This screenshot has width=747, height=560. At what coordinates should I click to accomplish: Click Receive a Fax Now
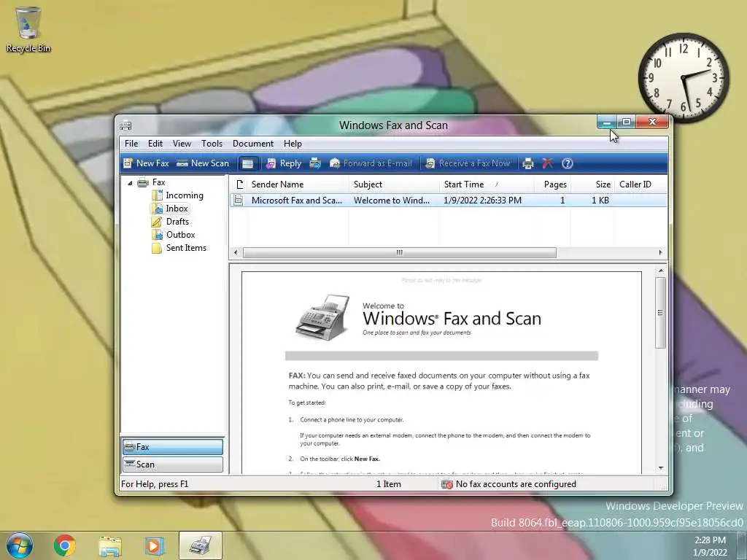(x=468, y=163)
